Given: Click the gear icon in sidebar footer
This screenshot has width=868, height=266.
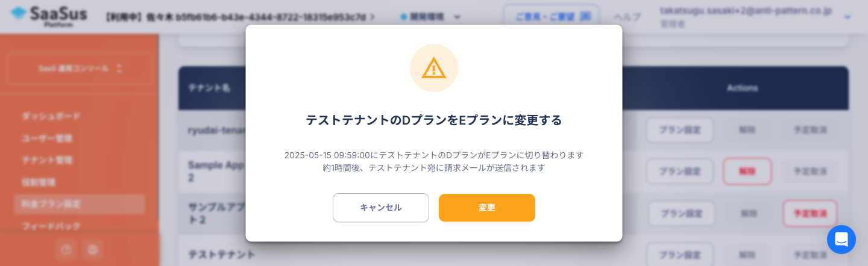Looking at the screenshot, I should (92, 249).
